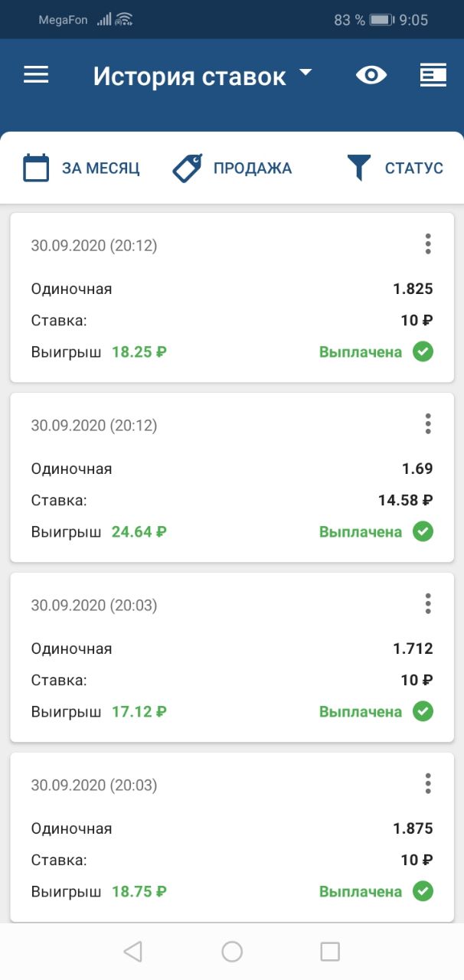Open the За месяц period filter

(x=100, y=168)
